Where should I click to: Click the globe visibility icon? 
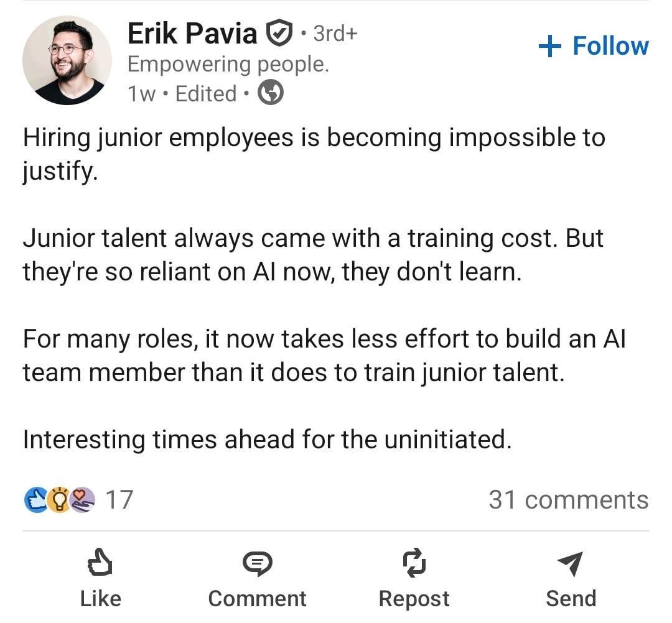point(271,94)
